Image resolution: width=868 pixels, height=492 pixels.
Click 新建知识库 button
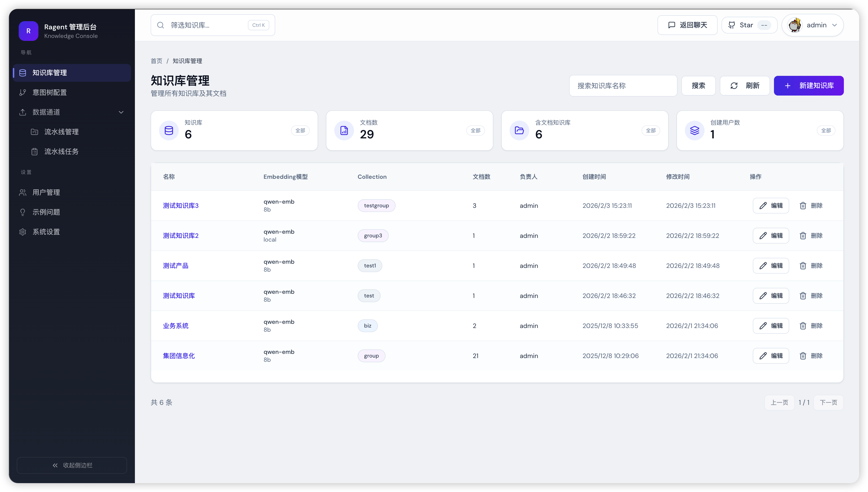[x=809, y=86]
